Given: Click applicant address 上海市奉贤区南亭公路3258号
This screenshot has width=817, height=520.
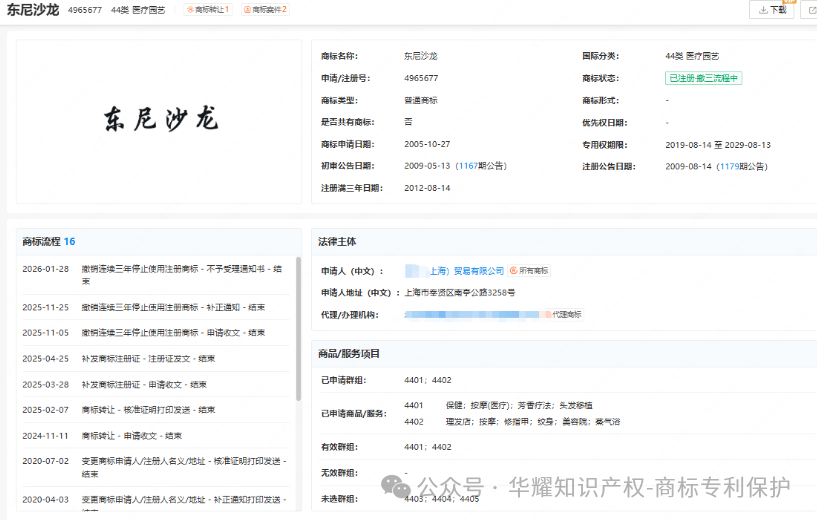Looking at the screenshot, I should pos(460,293).
